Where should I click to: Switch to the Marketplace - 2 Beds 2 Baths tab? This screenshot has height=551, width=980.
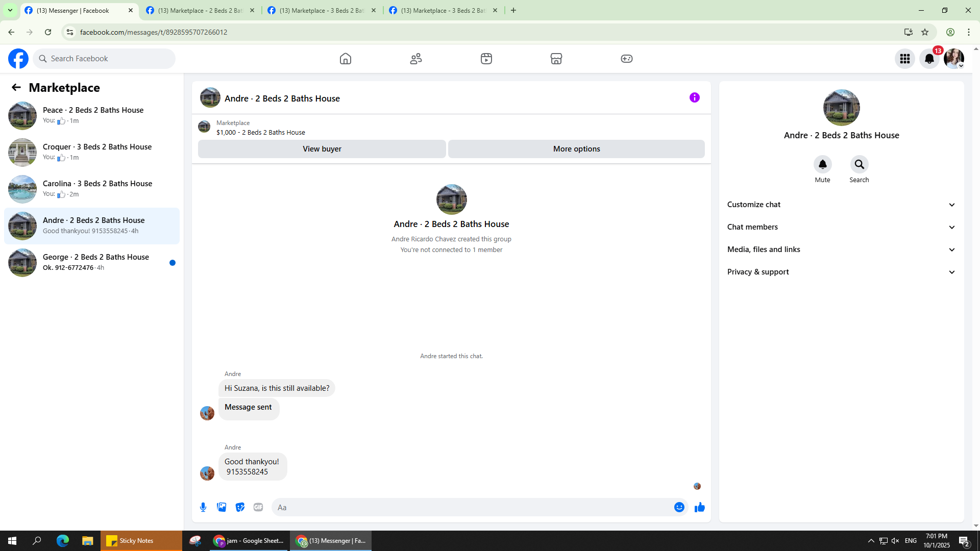(x=201, y=10)
